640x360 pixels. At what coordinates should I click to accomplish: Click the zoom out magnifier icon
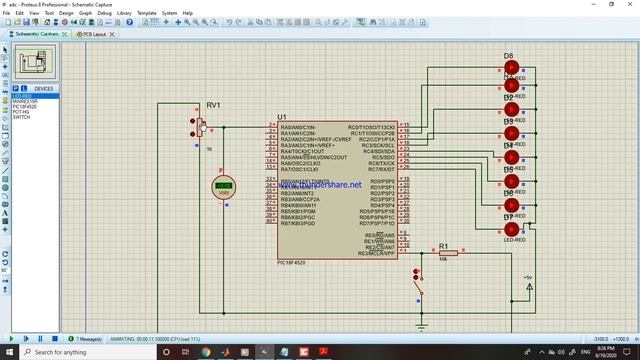[196, 22]
